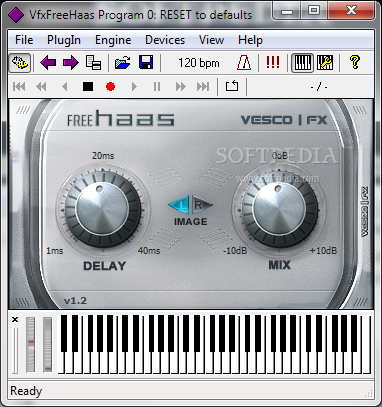Image resolution: width=382 pixels, height=407 pixels.
Task: Open the Engine menu
Action: 113,40
